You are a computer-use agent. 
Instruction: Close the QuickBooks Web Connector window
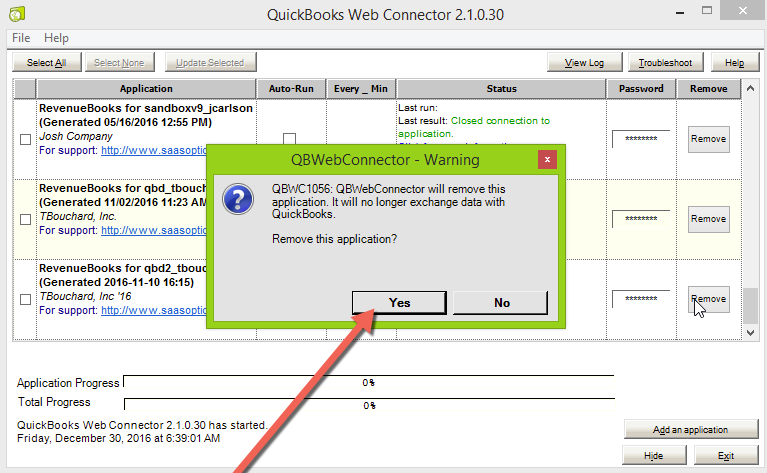click(x=743, y=11)
